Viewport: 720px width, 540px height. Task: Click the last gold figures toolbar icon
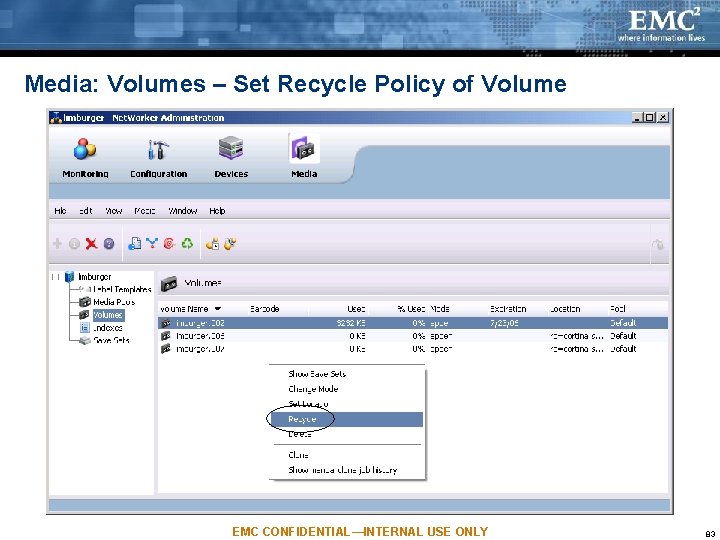(230, 243)
